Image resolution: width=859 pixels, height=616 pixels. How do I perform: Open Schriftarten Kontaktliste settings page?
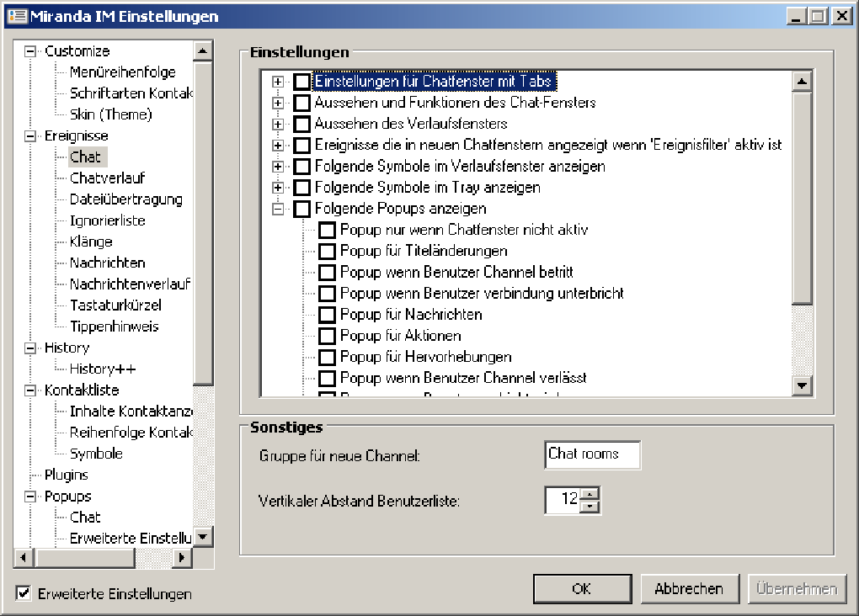[131, 93]
